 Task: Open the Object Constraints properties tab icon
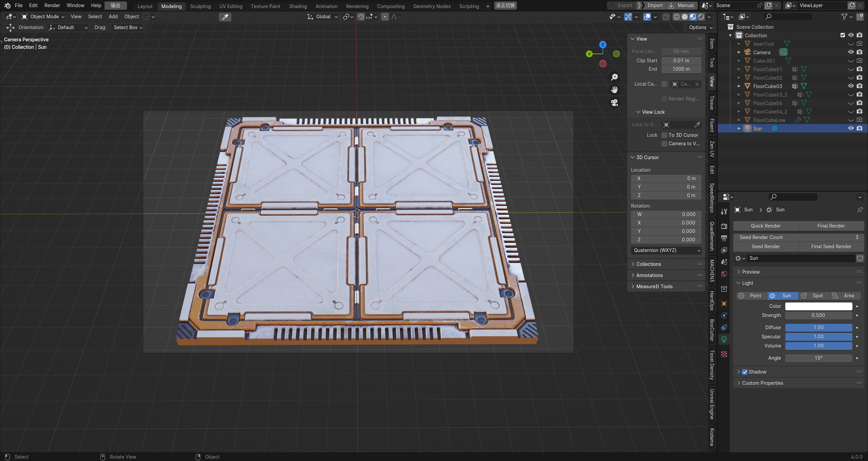(x=724, y=327)
